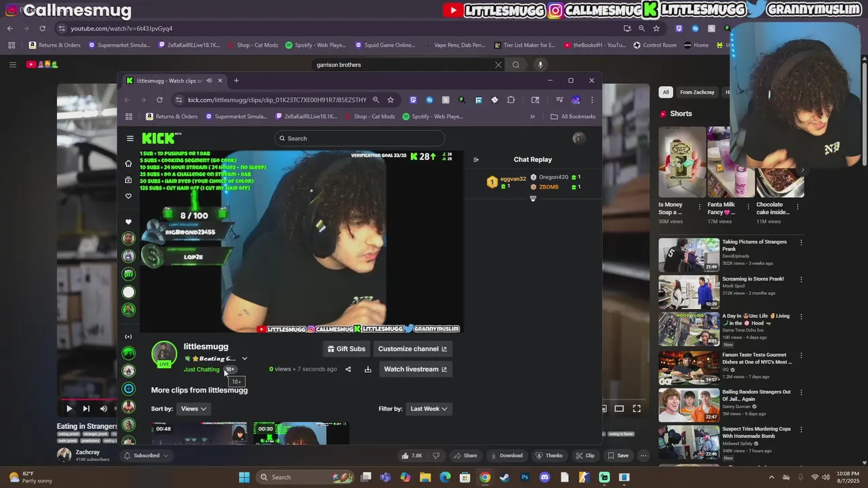Save the YouTube video to playlist

pos(618,455)
